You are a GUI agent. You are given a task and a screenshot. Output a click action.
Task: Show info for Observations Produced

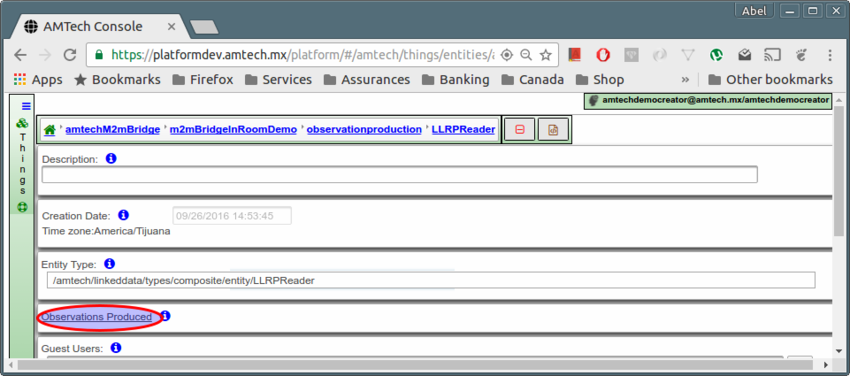point(166,316)
